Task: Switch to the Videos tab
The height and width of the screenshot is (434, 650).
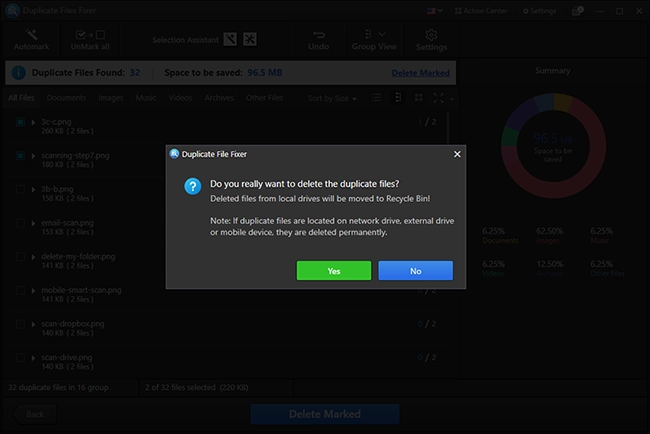Action: coord(180,98)
